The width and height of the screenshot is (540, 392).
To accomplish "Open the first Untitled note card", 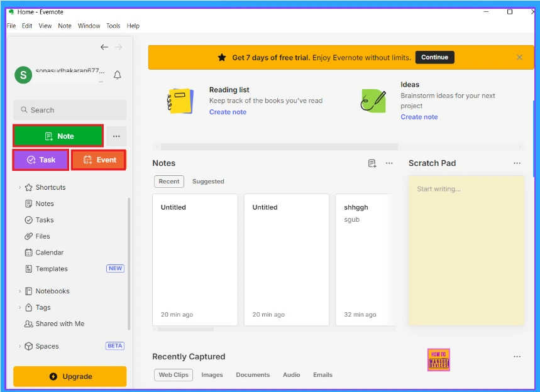I will [x=195, y=259].
